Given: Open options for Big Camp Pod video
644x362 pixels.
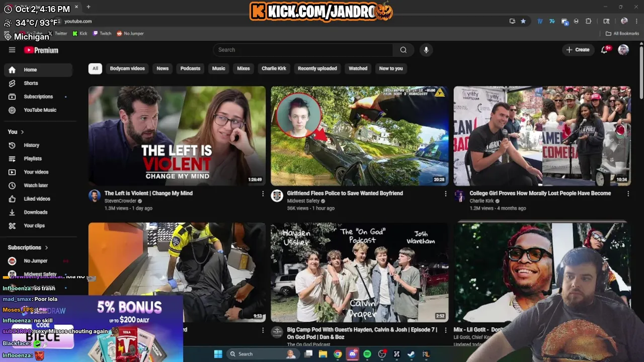Looking at the screenshot, I should [x=445, y=330].
